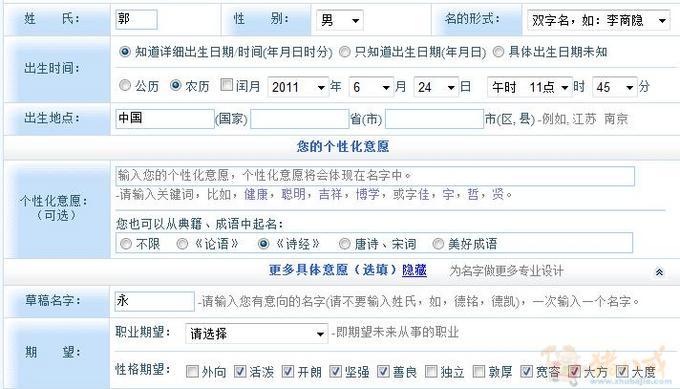Screen dimensions: 680x389
Task: Tick the 闰月 checkbox
Action: tap(226, 85)
